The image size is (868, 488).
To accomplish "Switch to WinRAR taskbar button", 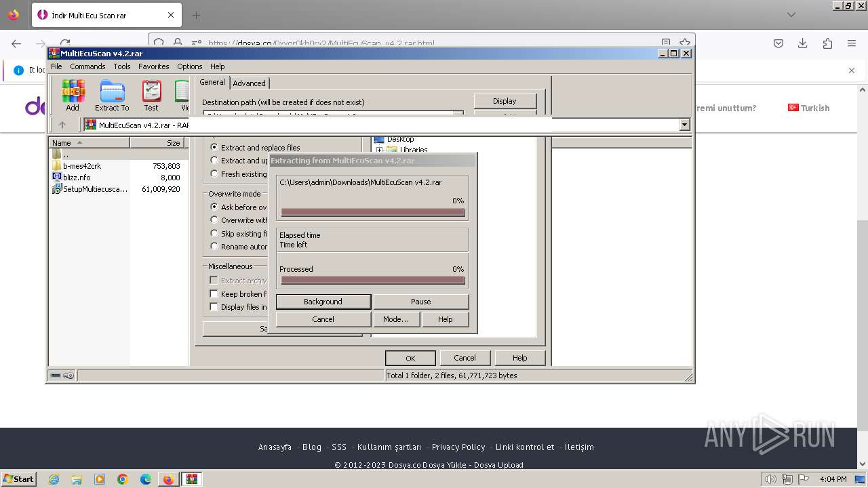I will coord(191,479).
